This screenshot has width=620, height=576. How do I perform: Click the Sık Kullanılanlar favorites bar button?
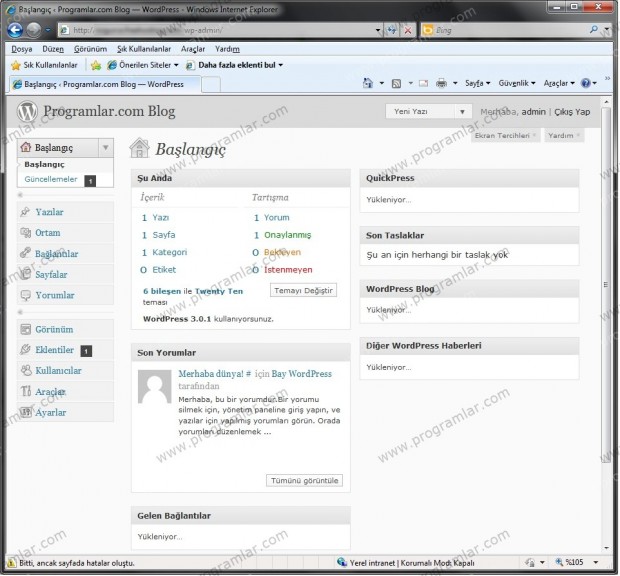pos(44,65)
